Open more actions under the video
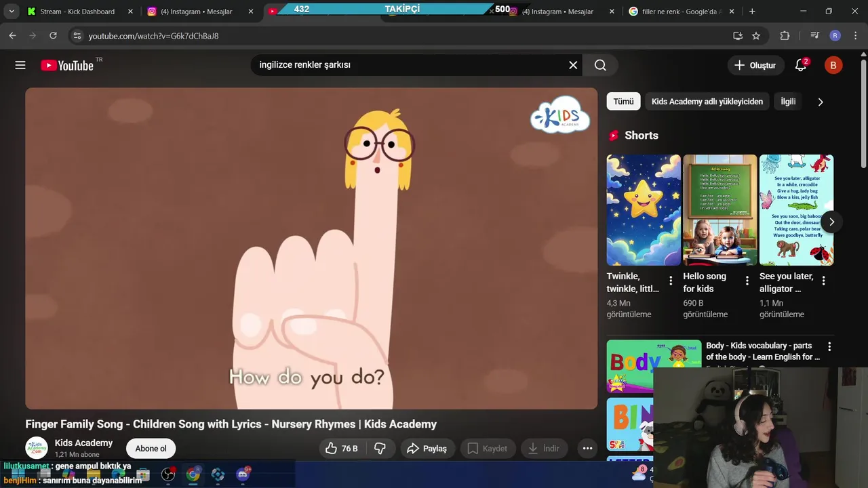868x488 pixels. tap(587, 448)
